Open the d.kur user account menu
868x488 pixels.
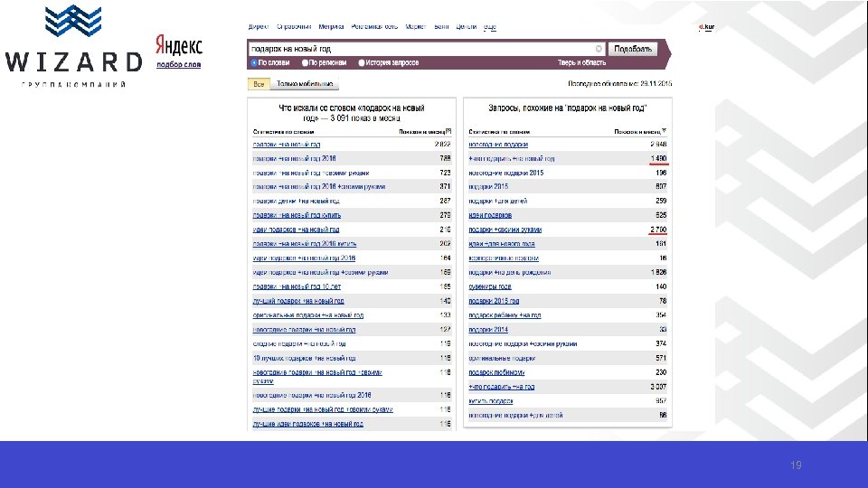[706, 27]
